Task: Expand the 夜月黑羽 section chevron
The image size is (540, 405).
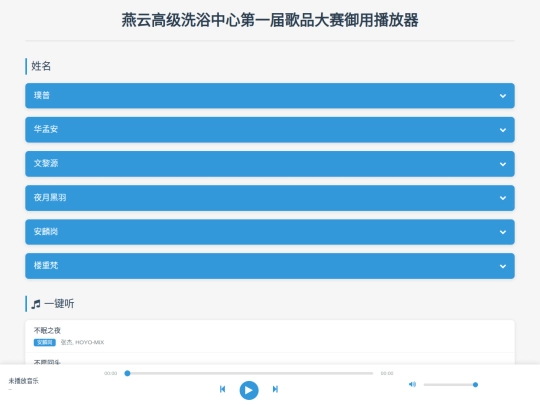Action: (503, 198)
